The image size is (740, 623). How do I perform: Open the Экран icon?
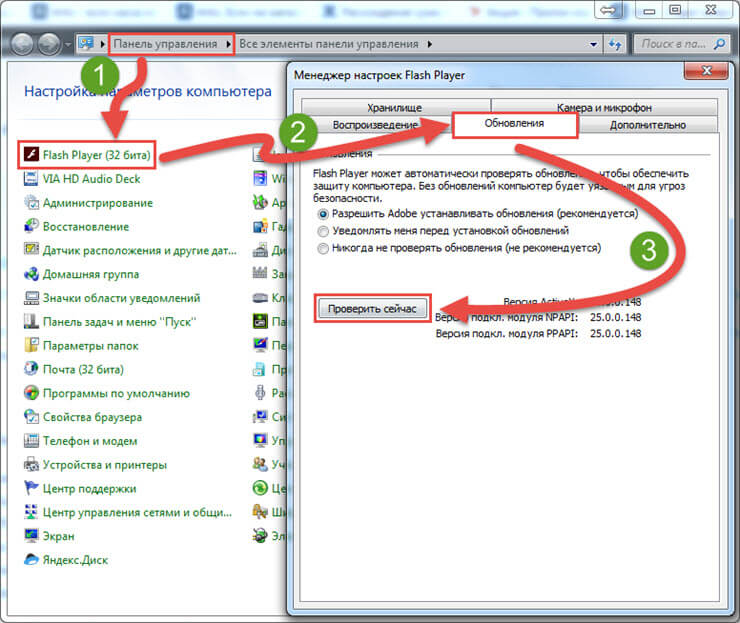click(32, 536)
